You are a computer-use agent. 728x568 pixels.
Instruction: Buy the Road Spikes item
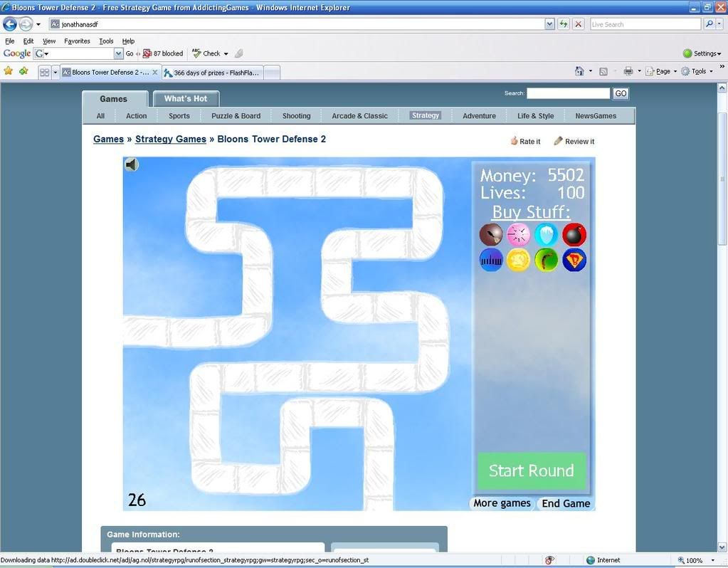pyautogui.click(x=491, y=261)
